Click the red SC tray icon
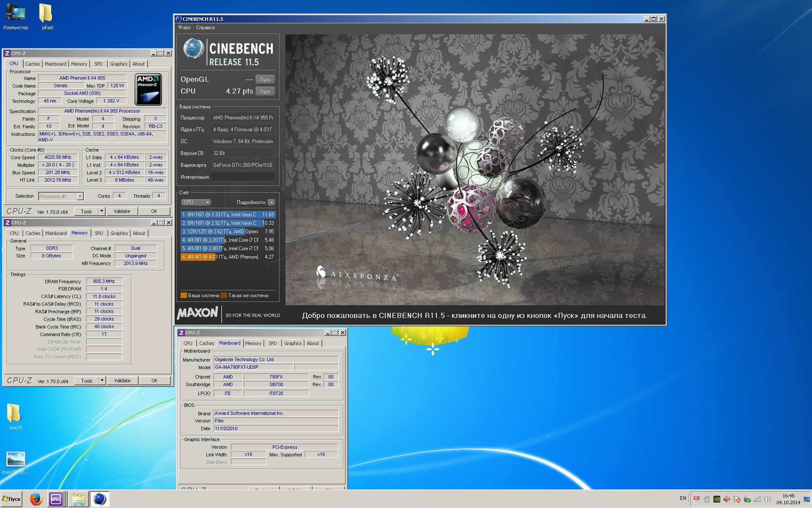This screenshot has width=812, height=508. pos(696,499)
